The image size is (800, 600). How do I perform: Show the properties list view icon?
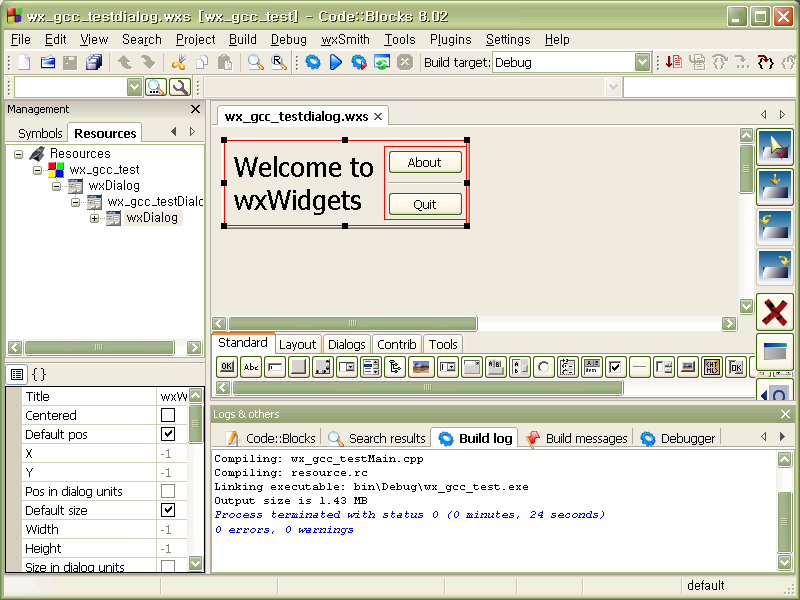tap(17, 374)
